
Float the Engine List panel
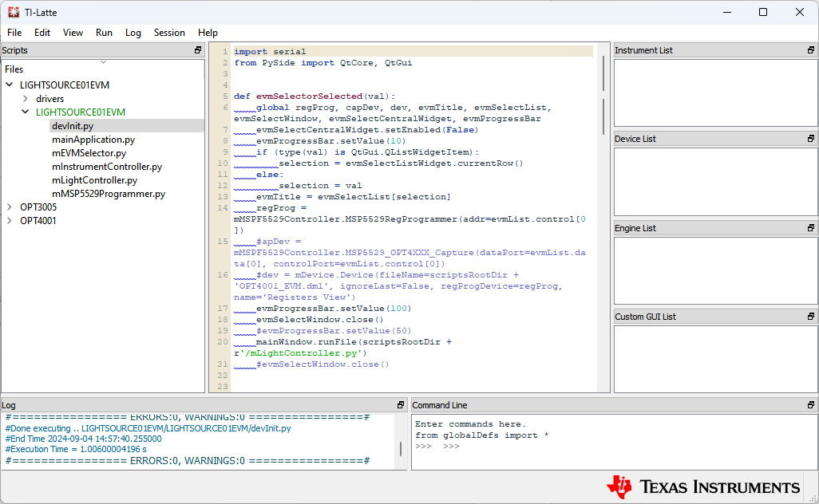[x=811, y=228]
